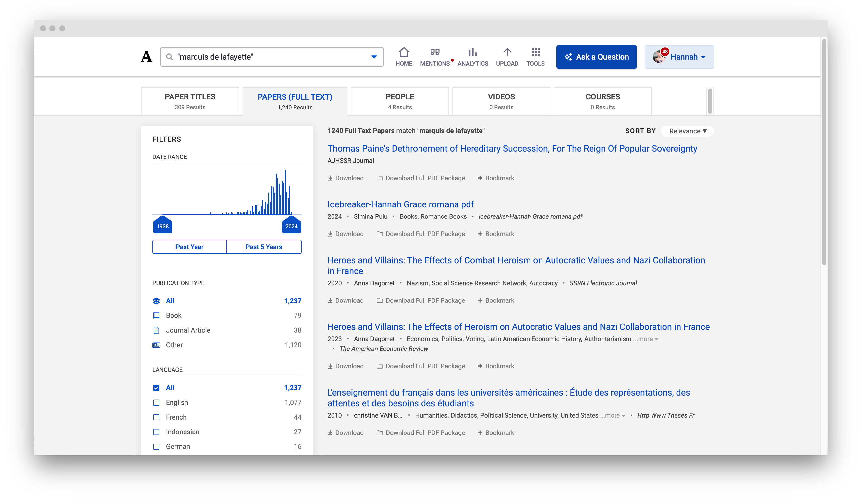The height and width of the screenshot is (504, 862).
Task: Click the Other publication type icon
Action: coord(156,345)
